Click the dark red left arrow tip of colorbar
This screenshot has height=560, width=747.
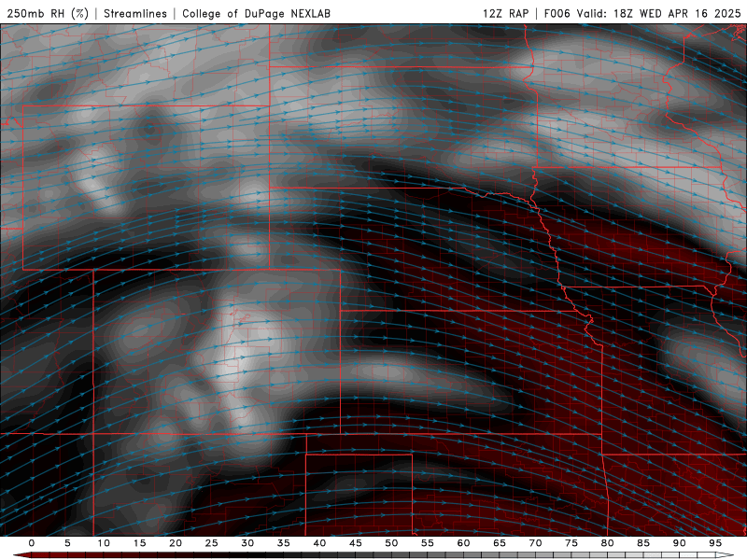pos(21,555)
